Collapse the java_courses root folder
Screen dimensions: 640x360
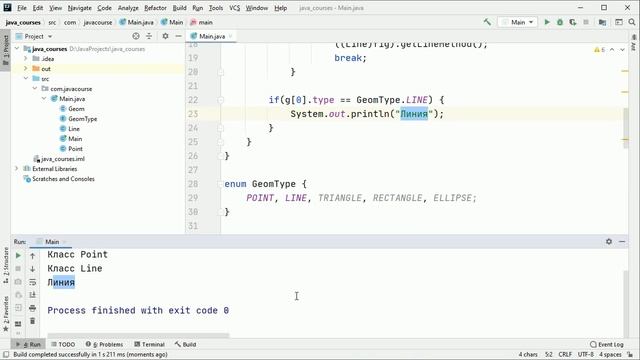[17, 49]
